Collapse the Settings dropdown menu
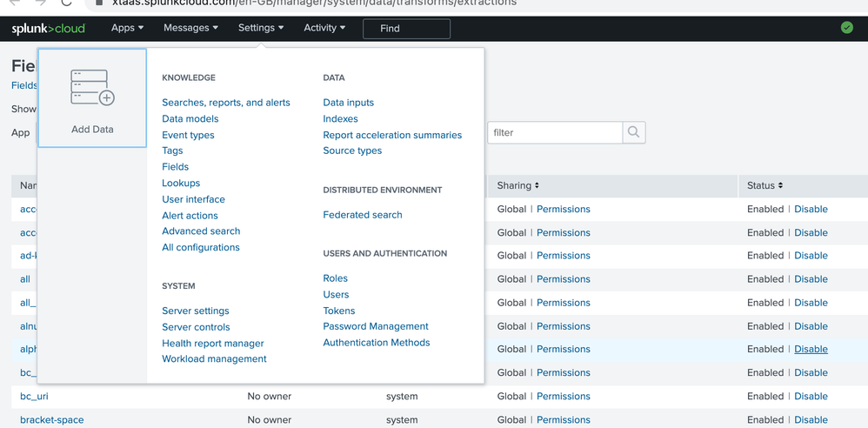This screenshot has width=868, height=428. pos(261,28)
